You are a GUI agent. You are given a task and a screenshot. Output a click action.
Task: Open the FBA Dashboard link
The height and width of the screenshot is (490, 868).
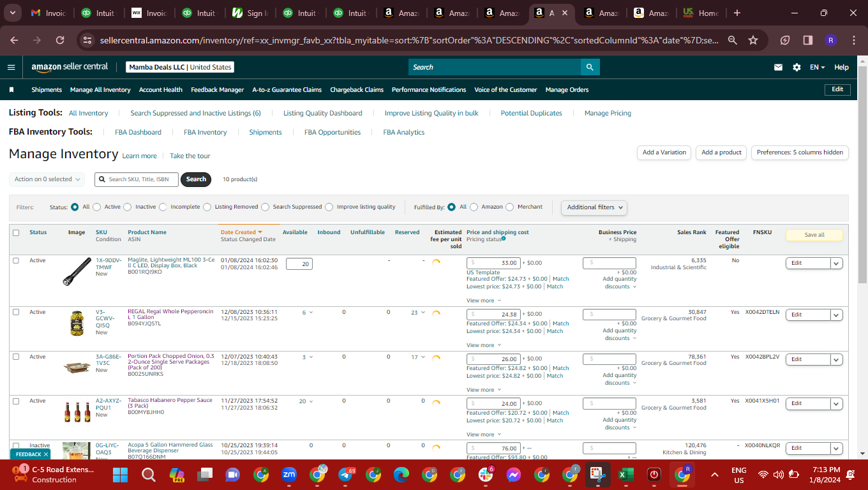point(138,132)
